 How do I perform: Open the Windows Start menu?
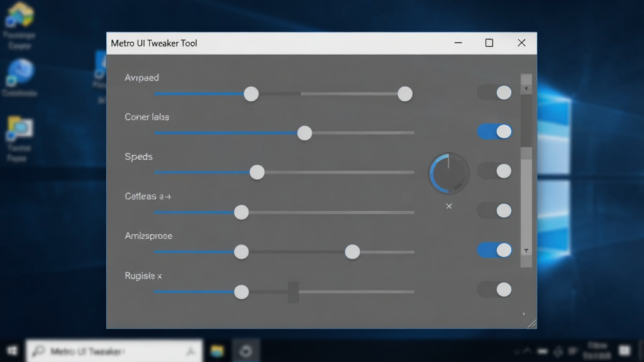point(13,351)
